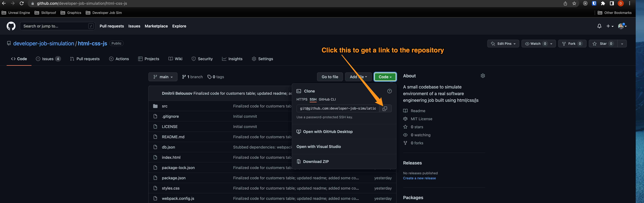Click the About section gear icon

click(x=483, y=76)
